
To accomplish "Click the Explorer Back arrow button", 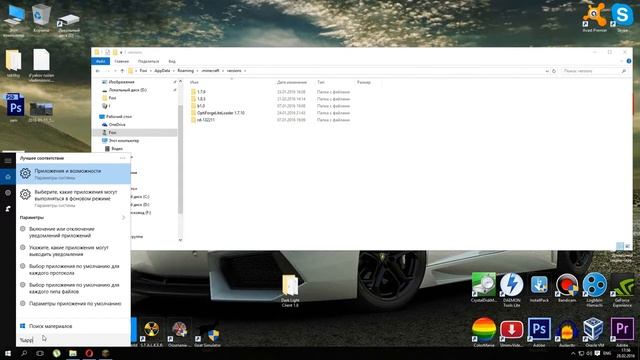I will point(98,71).
